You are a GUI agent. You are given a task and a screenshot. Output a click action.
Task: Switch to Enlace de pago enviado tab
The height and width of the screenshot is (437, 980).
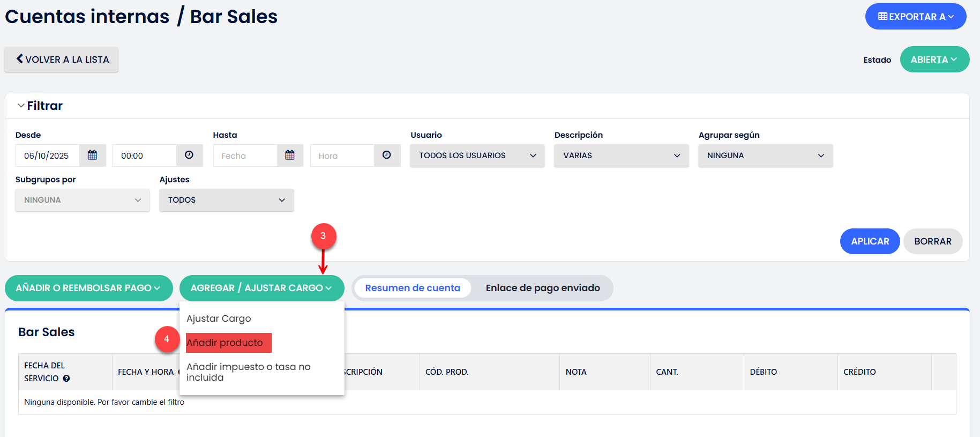[542, 288]
